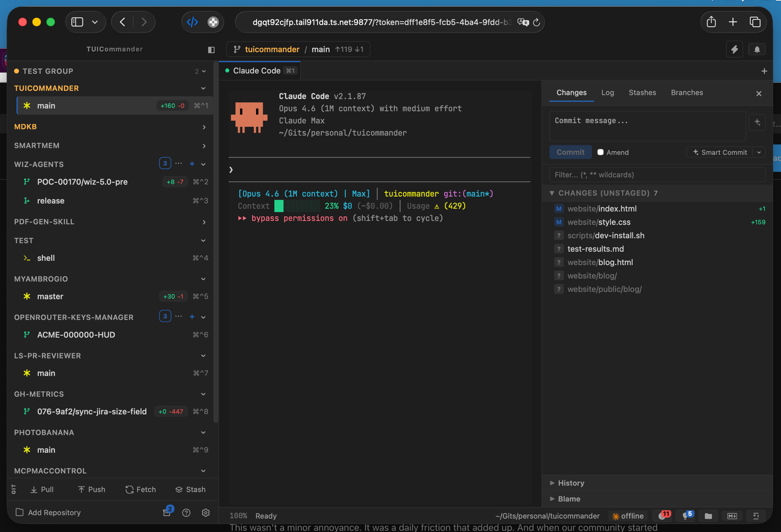Screen dimensions: 781x532
Task: Switch to the Branches tab
Action: (687, 93)
